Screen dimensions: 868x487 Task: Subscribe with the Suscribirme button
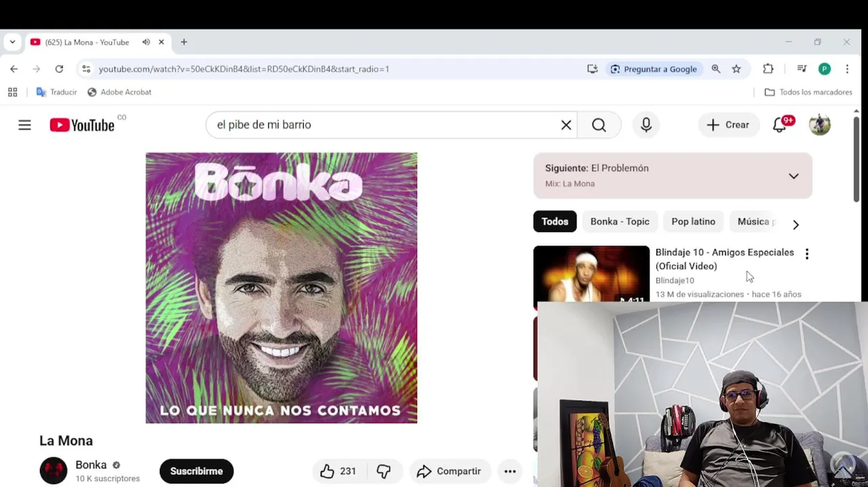(x=196, y=471)
